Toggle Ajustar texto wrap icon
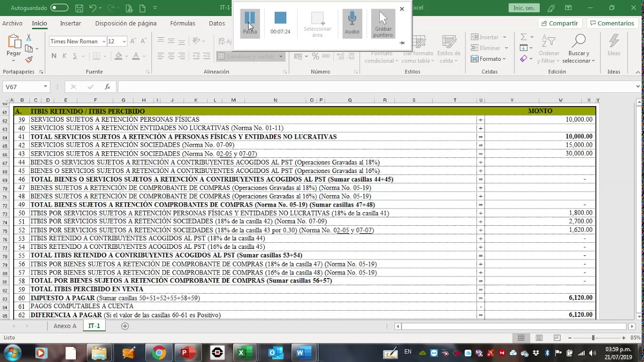Screen dimensions: 644x362 pyautogui.click(x=221, y=42)
